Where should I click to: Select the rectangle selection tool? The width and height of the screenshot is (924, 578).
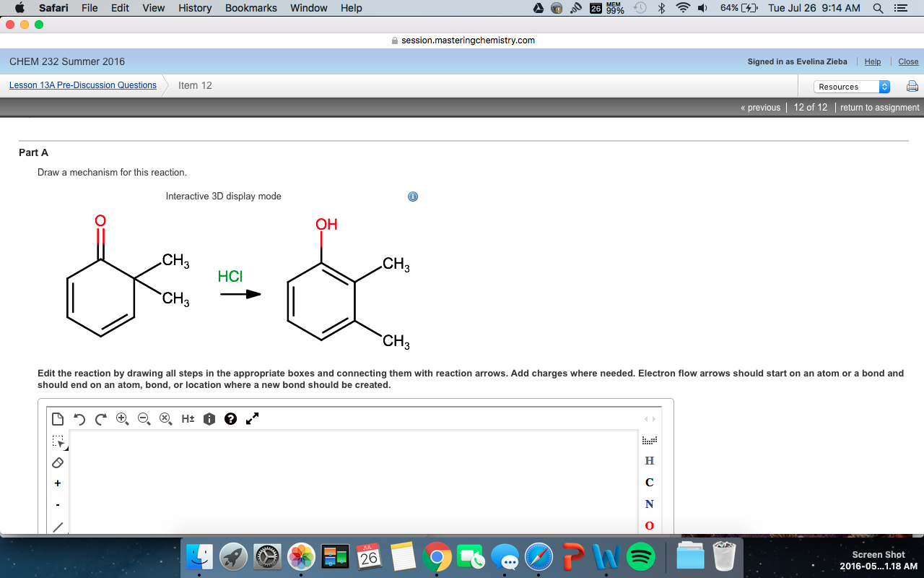tap(57, 439)
